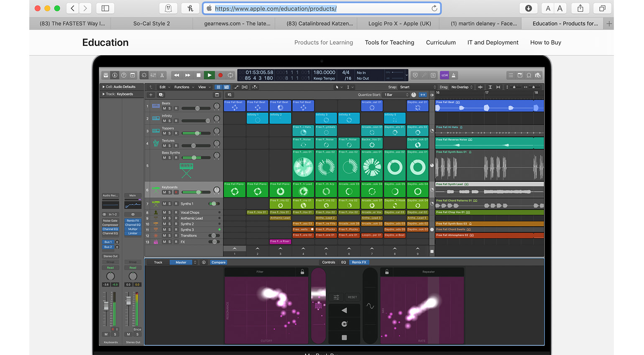Toggle the Solo S button in control bar
Viewport: 644px width, 355px height.
433,75
